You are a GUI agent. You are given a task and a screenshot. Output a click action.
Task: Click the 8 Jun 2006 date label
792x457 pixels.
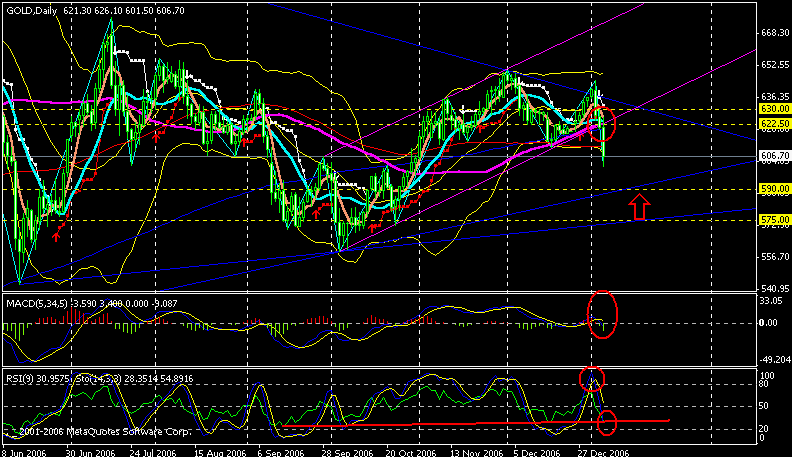pos(24,452)
